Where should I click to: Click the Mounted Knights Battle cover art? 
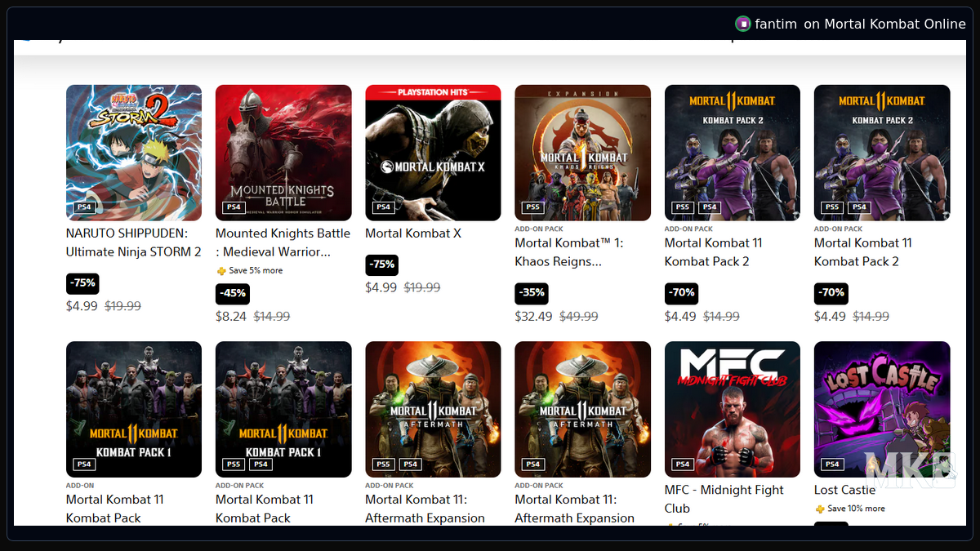tap(283, 153)
